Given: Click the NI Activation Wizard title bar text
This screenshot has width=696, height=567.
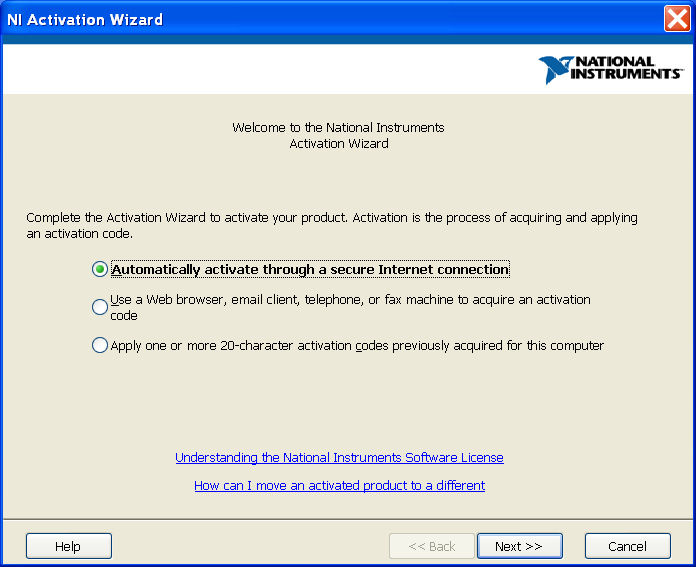Looking at the screenshot, I should (x=85, y=20).
